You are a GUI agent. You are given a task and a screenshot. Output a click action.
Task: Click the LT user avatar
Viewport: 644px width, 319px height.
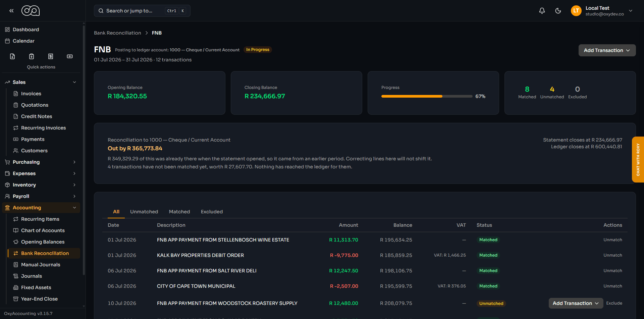(x=576, y=11)
